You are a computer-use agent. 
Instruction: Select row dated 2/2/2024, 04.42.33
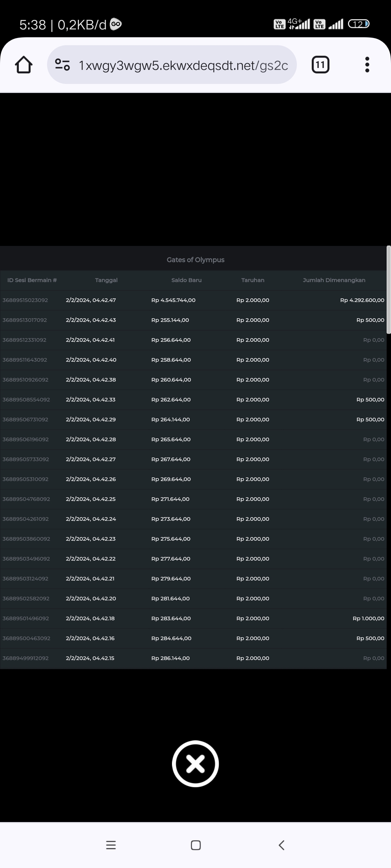(x=91, y=400)
